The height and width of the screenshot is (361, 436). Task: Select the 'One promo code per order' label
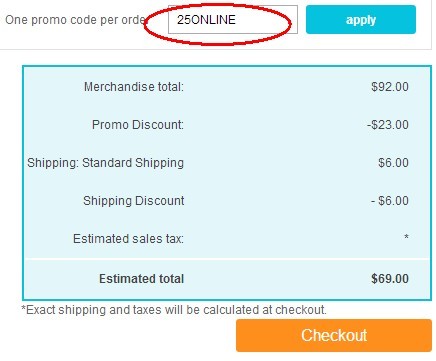(76, 20)
